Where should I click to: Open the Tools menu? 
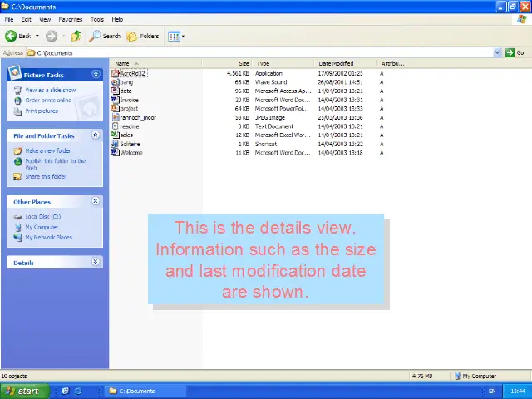97,19
